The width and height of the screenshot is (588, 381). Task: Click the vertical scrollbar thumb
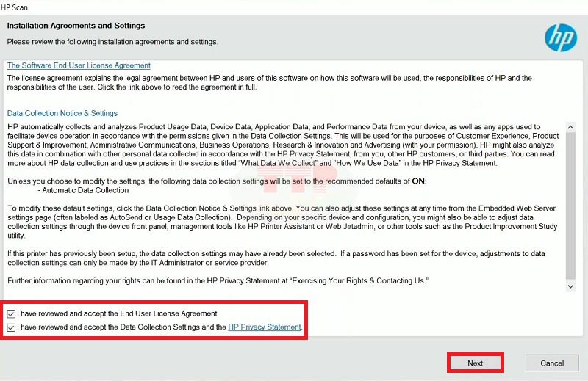click(x=571, y=206)
